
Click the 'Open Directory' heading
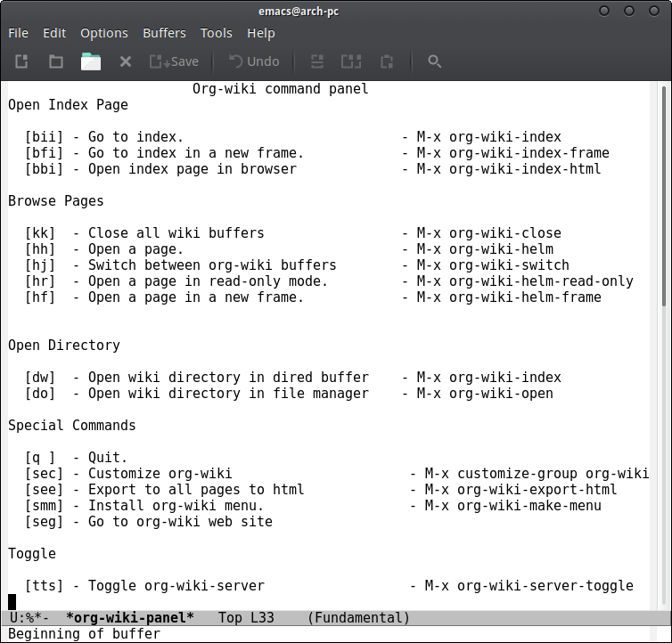64,346
